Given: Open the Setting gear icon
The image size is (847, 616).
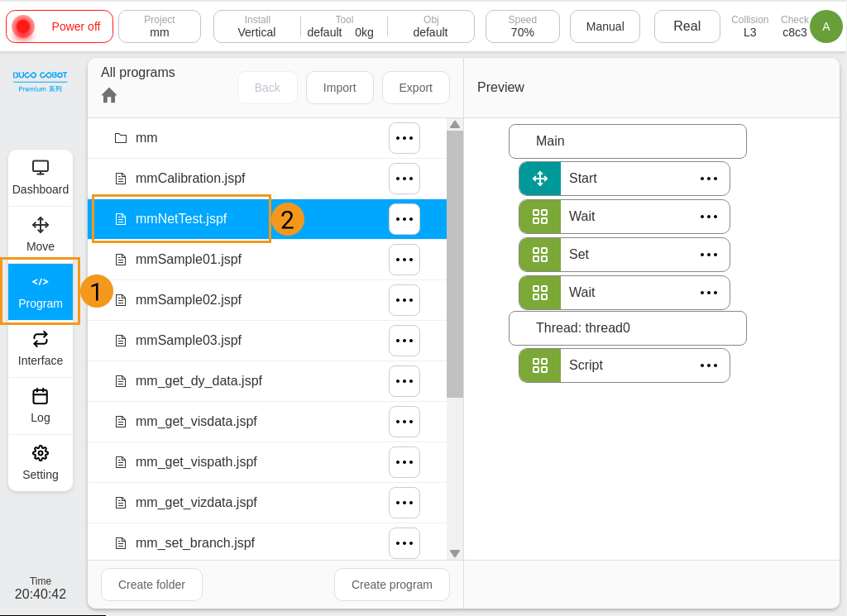Looking at the screenshot, I should (x=41, y=453).
